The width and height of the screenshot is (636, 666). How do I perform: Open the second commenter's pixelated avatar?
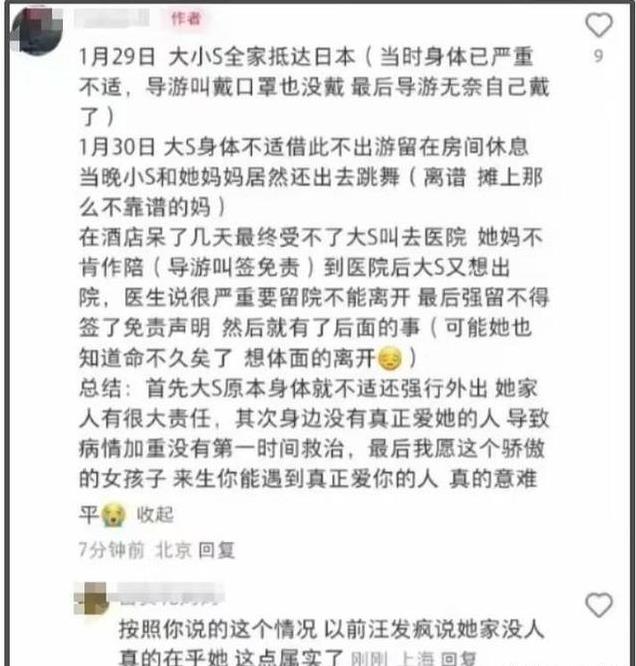click(x=91, y=598)
